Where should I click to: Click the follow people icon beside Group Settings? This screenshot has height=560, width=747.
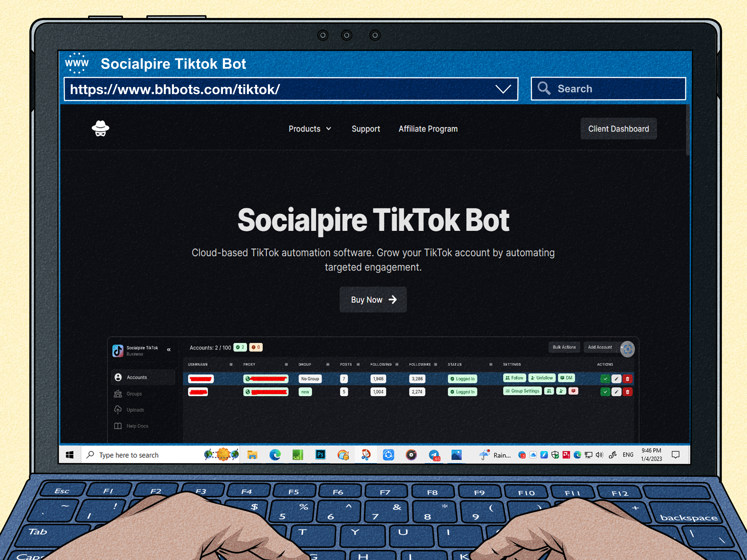[549, 391]
